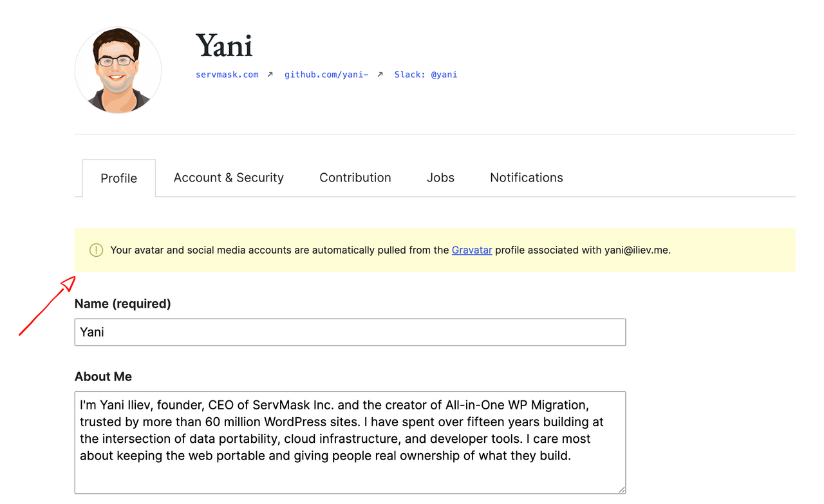Open the Notifications tab

coord(527,178)
